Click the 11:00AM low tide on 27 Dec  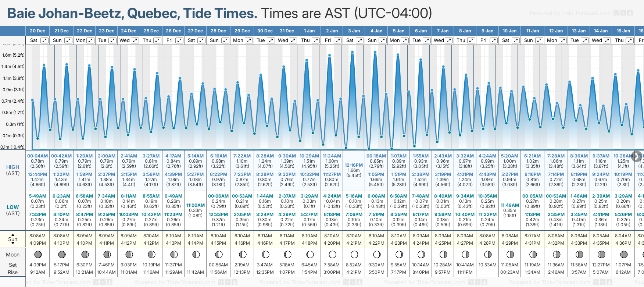tap(196, 205)
